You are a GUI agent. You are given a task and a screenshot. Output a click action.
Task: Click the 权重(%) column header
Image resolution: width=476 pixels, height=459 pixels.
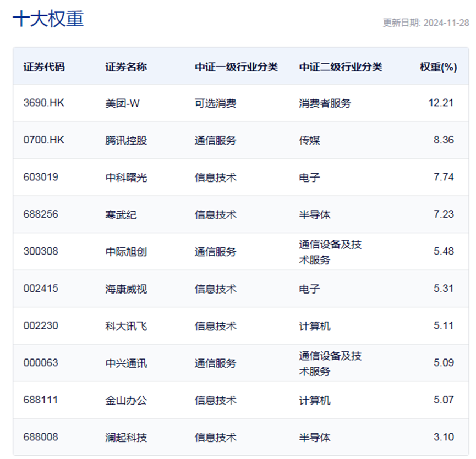(439, 67)
